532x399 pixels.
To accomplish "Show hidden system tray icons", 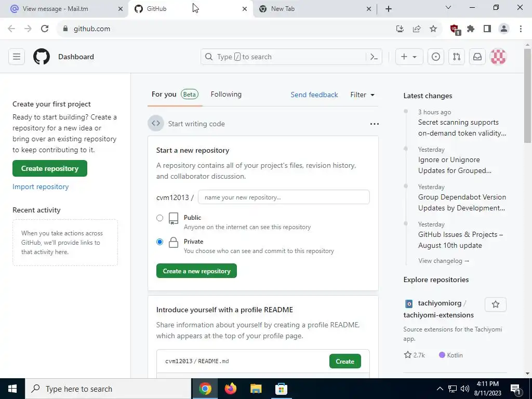I will [x=440, y=389].
